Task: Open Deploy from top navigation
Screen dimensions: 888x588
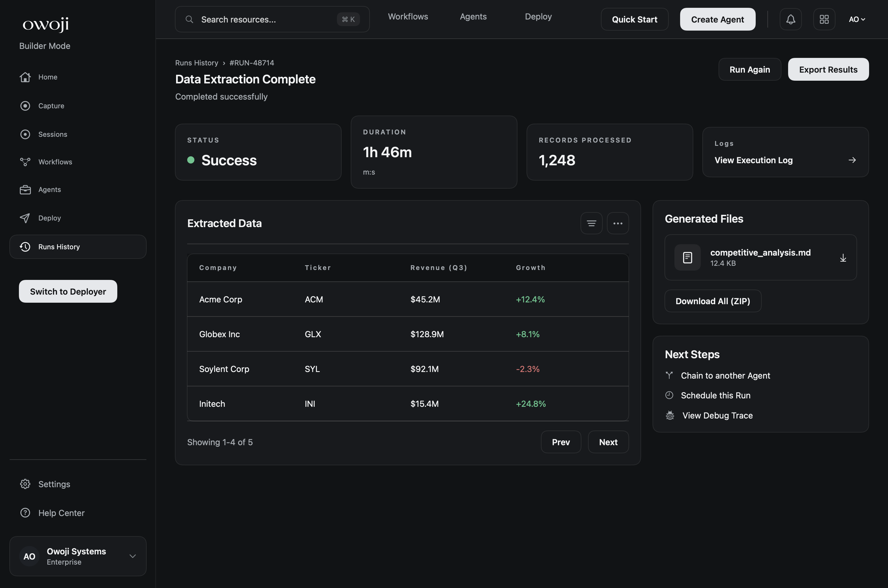Action: pos(538,16)
